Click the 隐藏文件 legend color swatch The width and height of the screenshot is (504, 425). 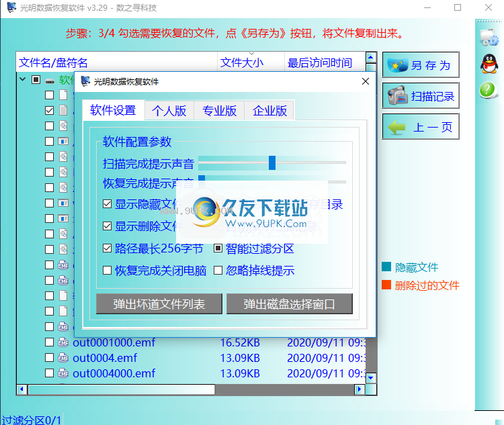[x=386, y=267]
